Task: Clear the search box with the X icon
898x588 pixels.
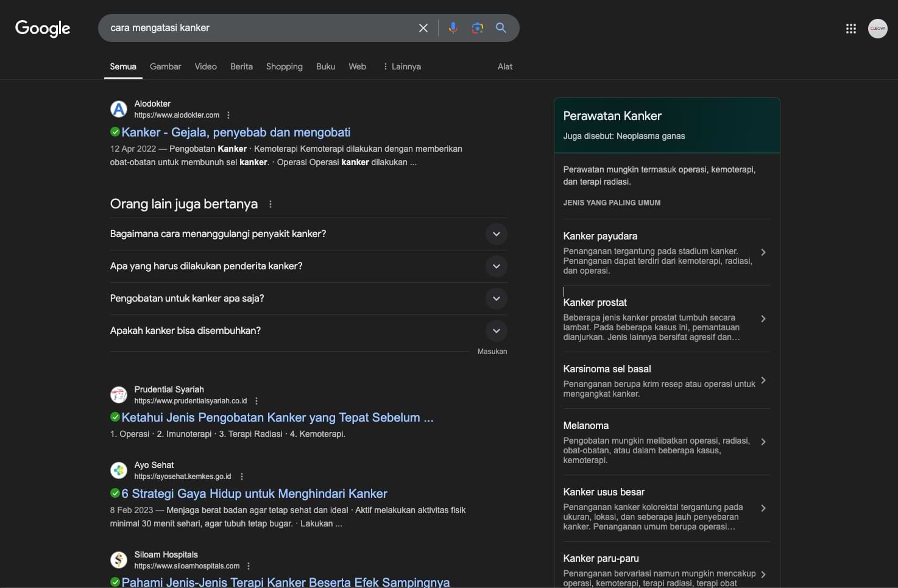Action: [423, 28]
